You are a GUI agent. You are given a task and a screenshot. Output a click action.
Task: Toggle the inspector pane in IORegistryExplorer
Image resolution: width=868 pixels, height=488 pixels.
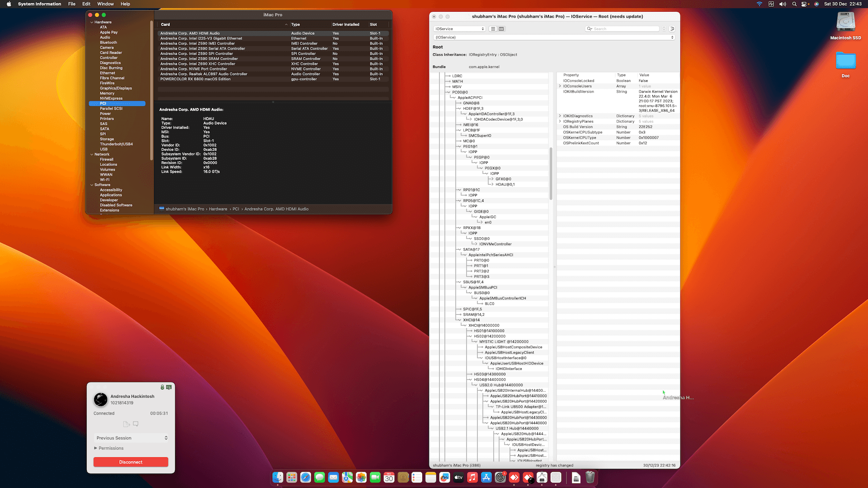(x=672, y=28)
